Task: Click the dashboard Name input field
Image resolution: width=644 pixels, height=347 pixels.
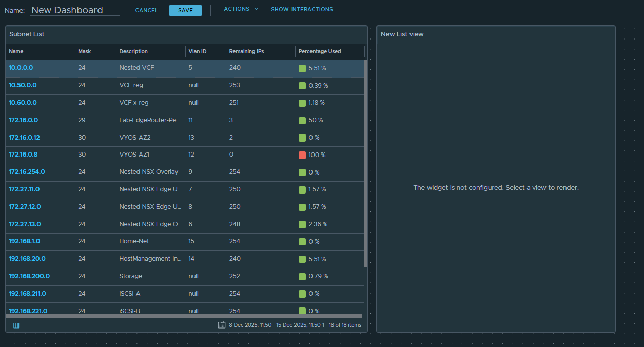Action: 75,10
